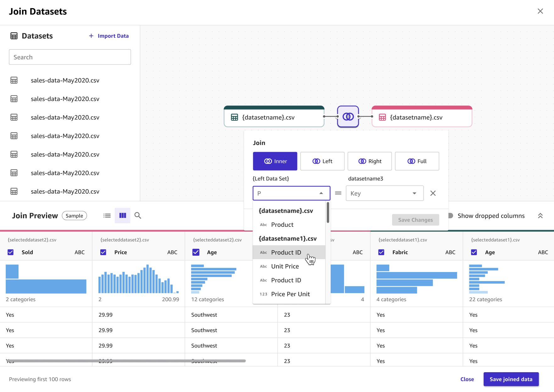Open the search icon in Join Preview
Image resolution: width=554 pixels, height=392 pixels.
[138, 215]
